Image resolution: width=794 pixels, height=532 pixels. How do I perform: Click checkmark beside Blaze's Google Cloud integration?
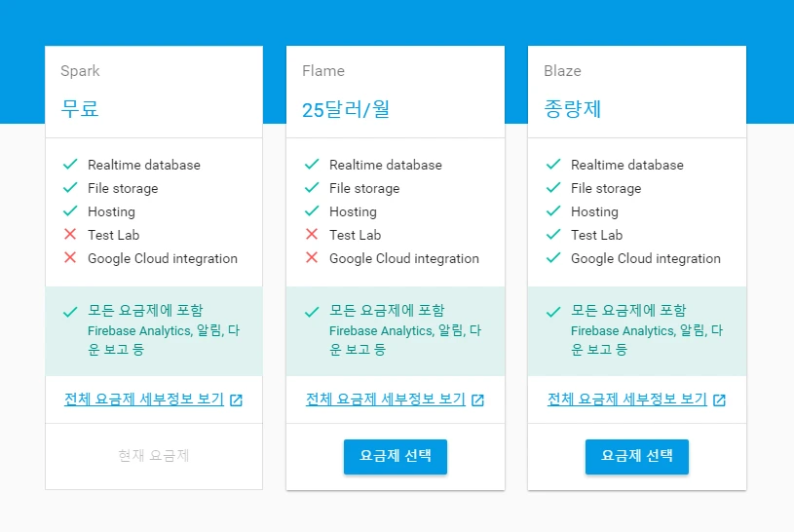coord(553,258)
